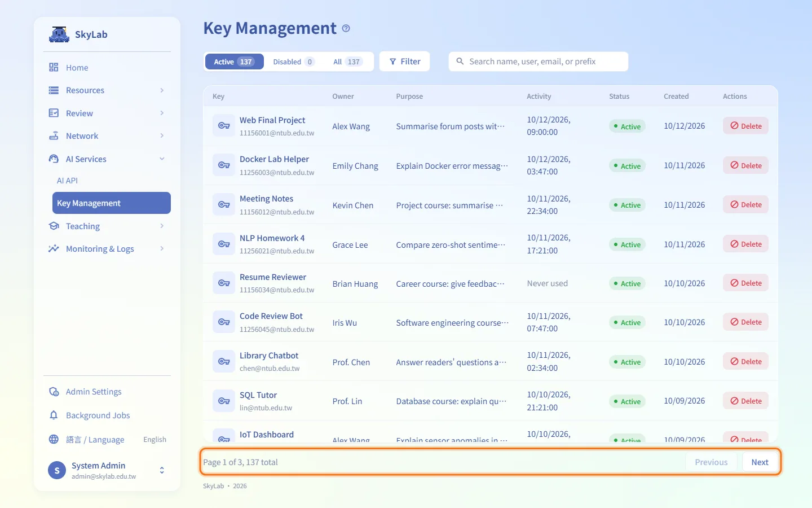Click the Review checklist icon
Viewport: 812px width, 508px height.
click(54, 113)
